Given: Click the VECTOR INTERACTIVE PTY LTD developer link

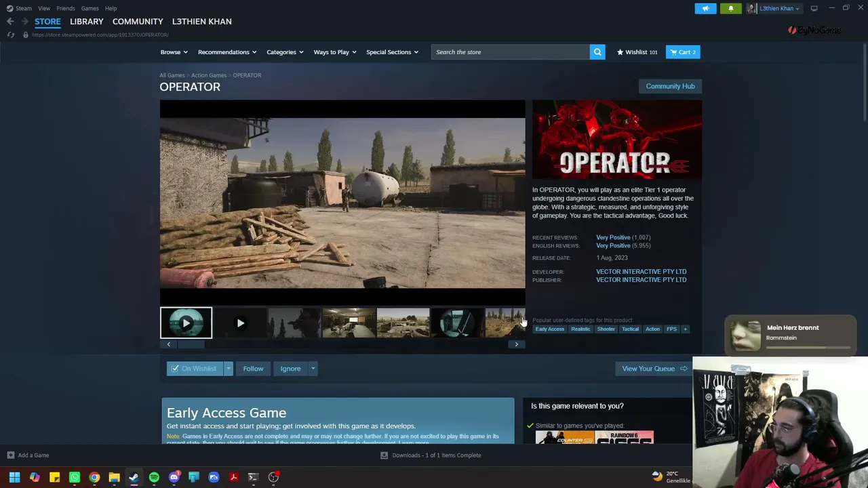Looking at the screenshot, I should [x=641, y=272].
